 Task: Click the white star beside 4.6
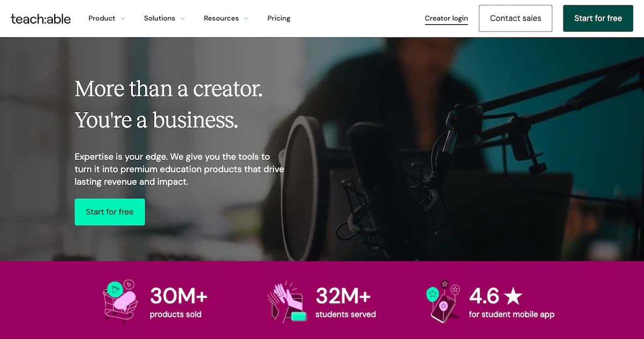point(514,296)
